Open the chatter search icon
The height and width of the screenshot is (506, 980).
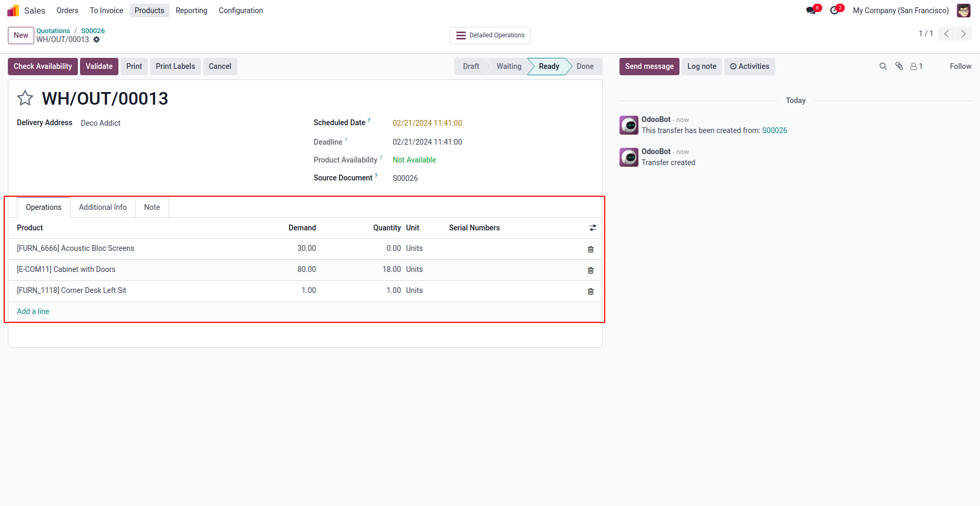[x=883, y=66]
